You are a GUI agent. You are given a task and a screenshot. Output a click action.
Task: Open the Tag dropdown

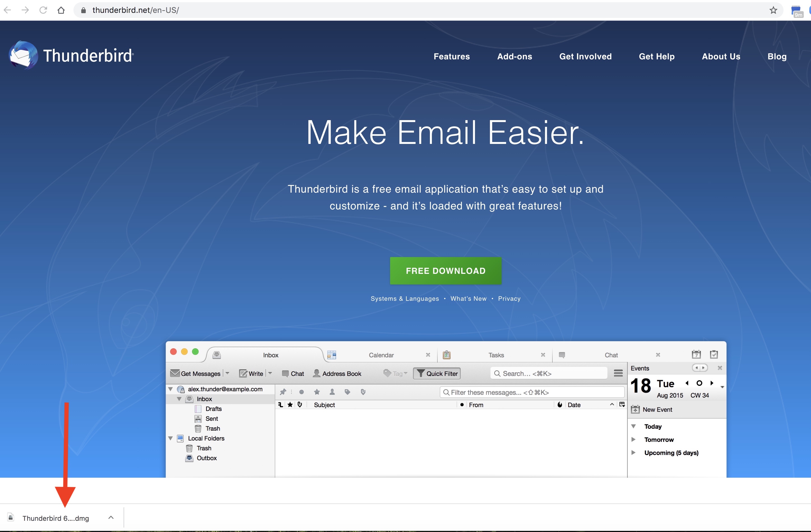(395, 374)
